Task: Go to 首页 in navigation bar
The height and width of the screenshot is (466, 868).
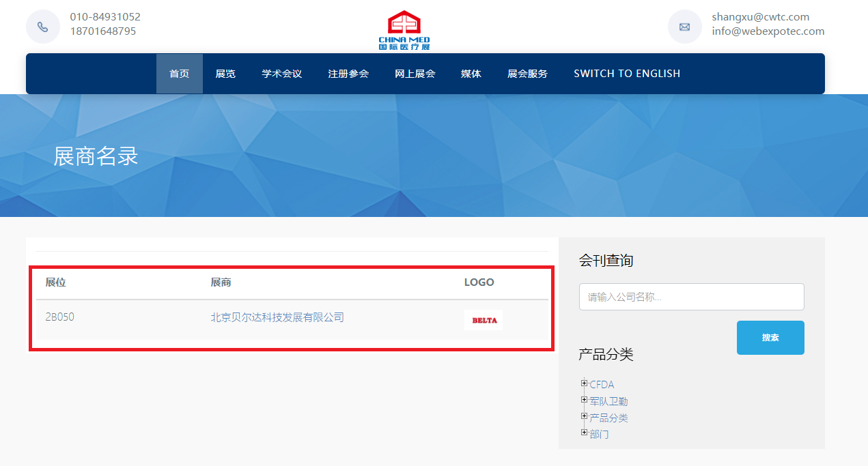Action: [x=179, y=74]
